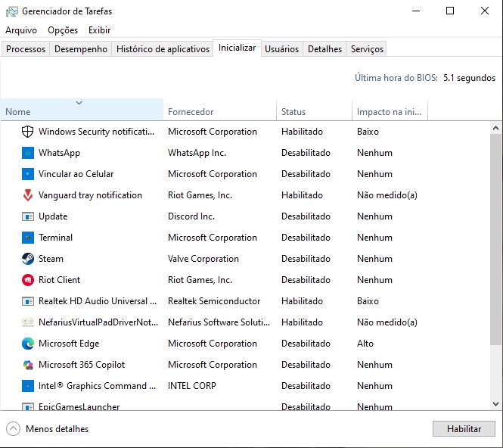The width and height of the screenshot is (503, 448).
Task: Click the vertical scrollbar thumb
Action: 495,239
